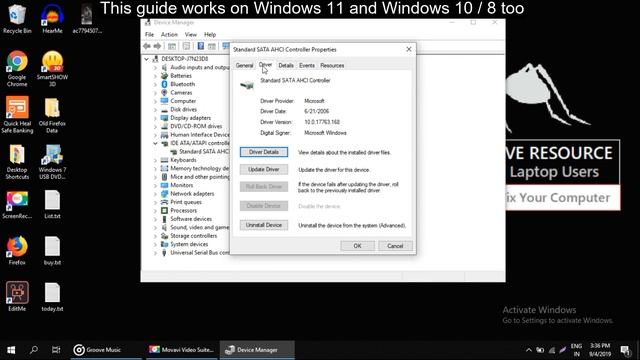This screenshot has width=640, height=360.
Task: Open the Action Center notification icon
Action: [625, 350]
